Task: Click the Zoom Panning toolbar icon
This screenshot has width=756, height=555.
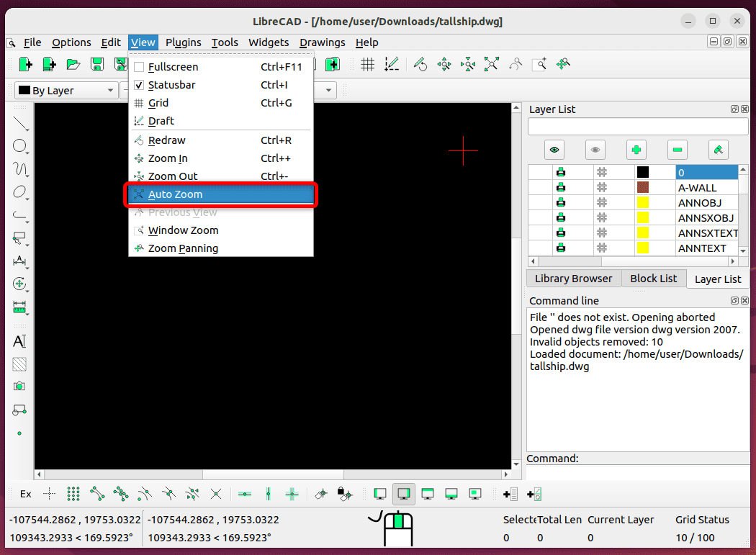Action: (562, 64)
